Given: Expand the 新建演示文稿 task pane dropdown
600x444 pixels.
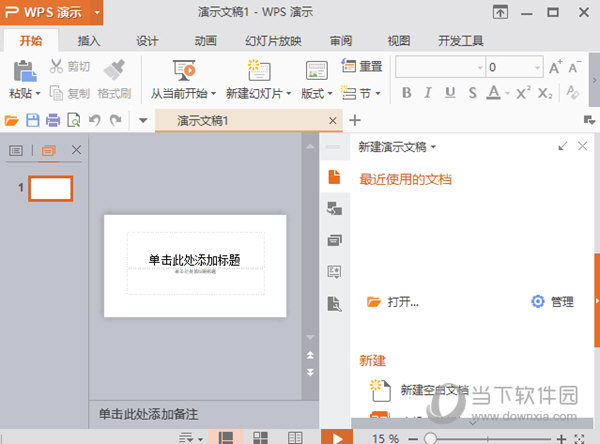Looking at the screenshot, I should [x=434, y=147].
